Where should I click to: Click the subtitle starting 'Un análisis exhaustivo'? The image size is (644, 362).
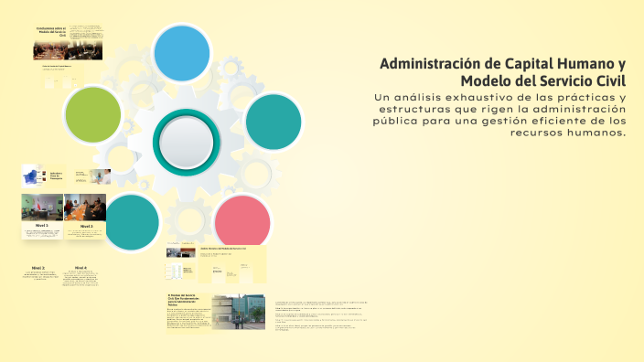pos(499,115)
